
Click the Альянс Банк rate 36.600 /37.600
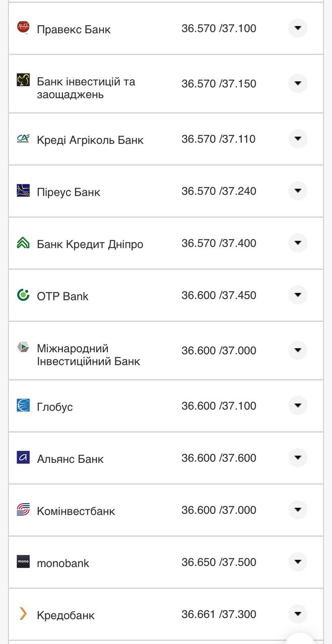coord(219,458)
